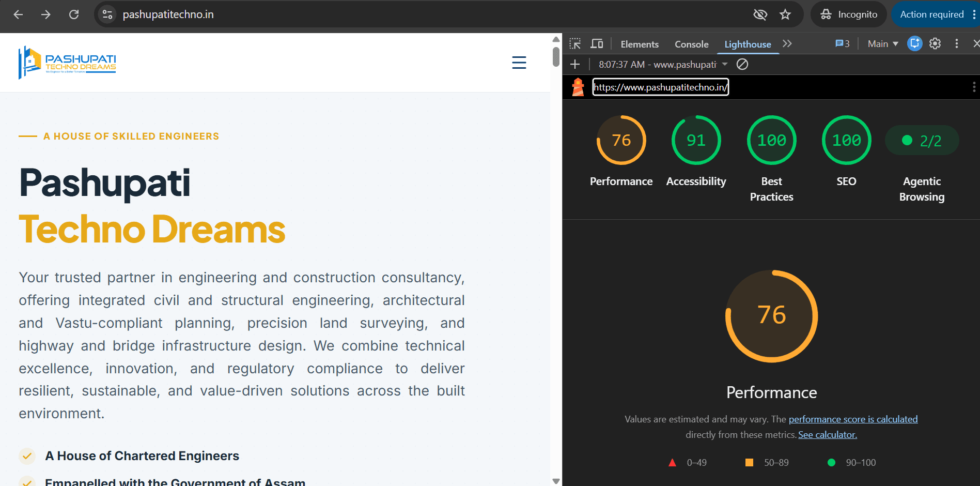The width and height of the screenshot is (980, 486).
Task: Toggle the device toolbar emulation
Action: pos(597,44)
